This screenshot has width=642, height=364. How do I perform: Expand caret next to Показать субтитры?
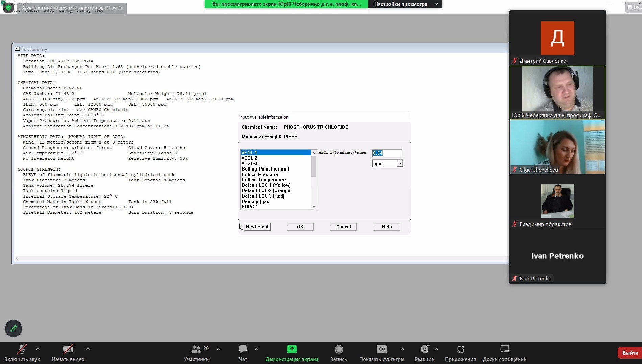(x=402, y=349)
